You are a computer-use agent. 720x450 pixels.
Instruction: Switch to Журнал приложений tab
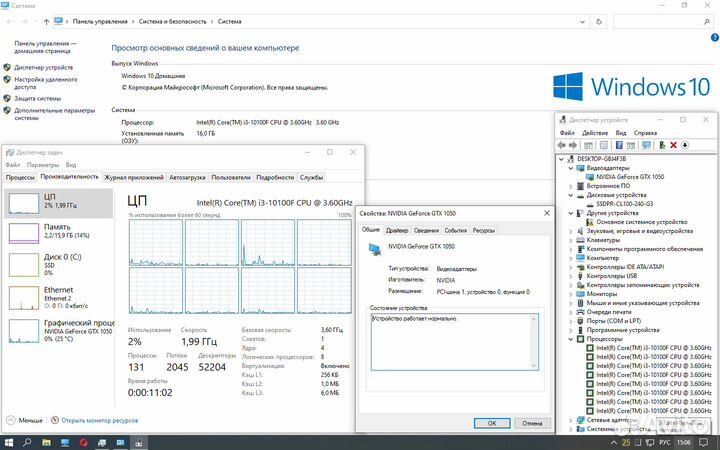pyautogui.click(x=134, y=177)
